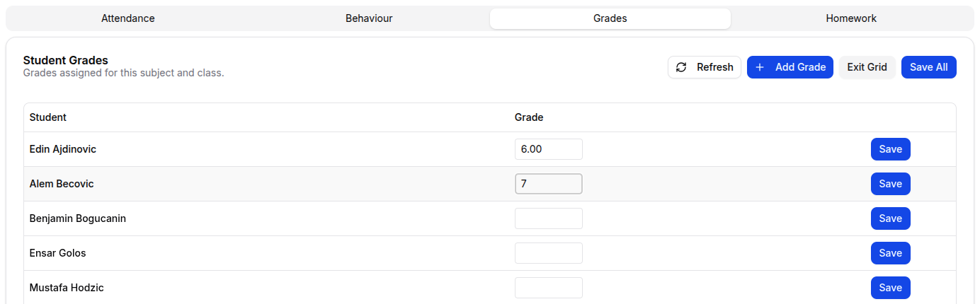Save Edin Ajdinovic's grade
The height and width of the screenshot is (304, 980).
point(890,149)
